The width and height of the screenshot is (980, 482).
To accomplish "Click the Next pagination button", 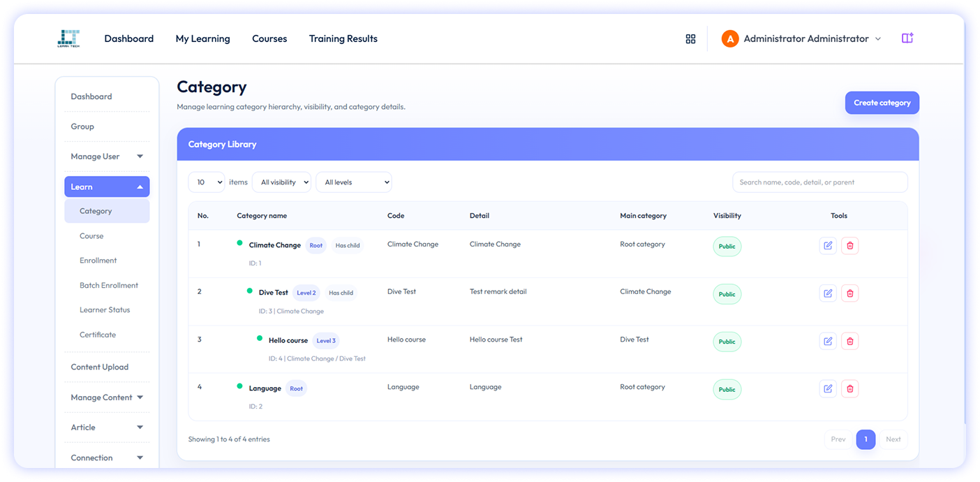I will click(x=893, y=439).
